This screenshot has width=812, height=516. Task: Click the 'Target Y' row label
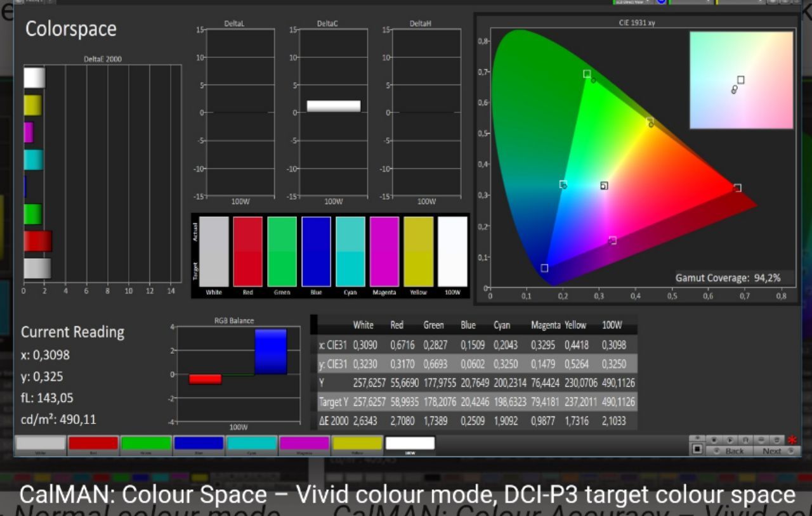(333, 402)
